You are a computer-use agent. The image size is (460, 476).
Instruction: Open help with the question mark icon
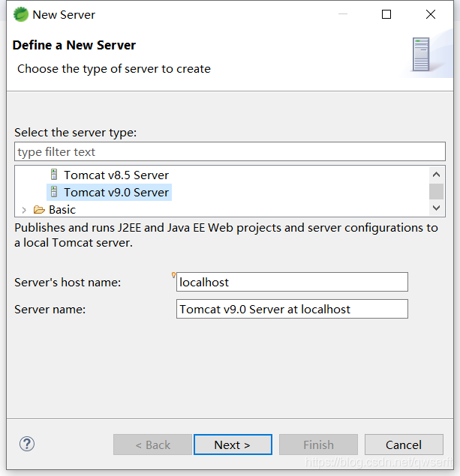coord(27,444)
